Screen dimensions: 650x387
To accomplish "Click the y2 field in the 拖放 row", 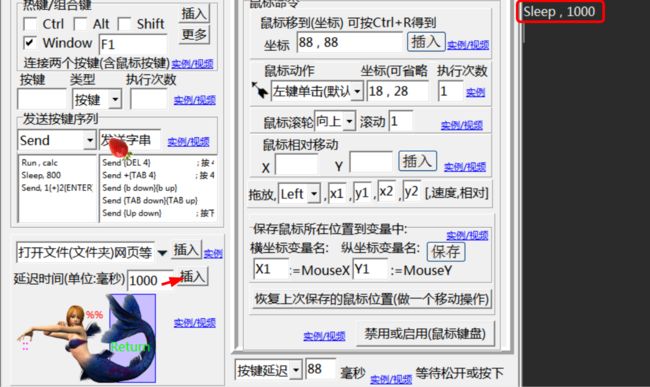I will point(412,191).
